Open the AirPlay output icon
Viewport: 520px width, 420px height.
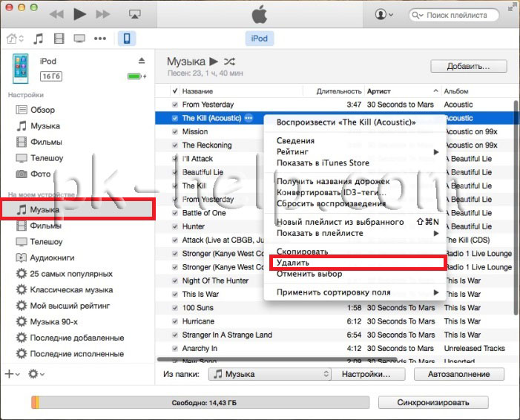coord(135,14)
